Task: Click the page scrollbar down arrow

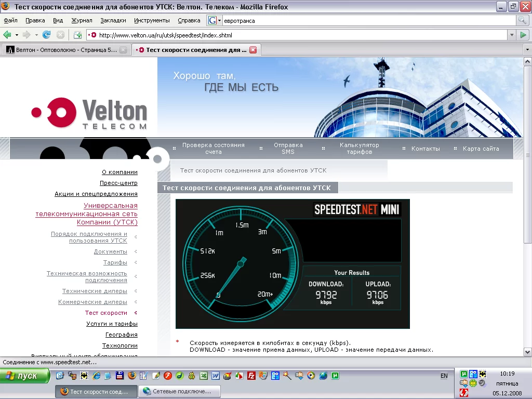Action: coord(527,352)
